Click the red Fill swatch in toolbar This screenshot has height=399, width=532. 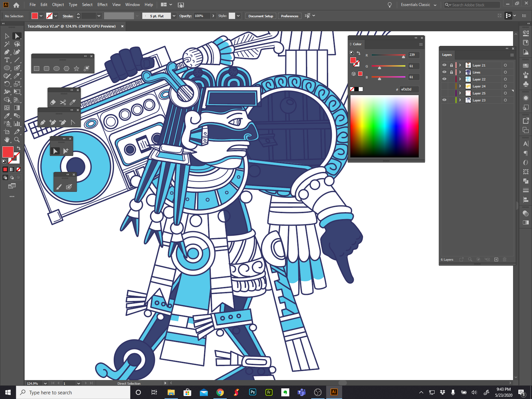coord(8,152)
